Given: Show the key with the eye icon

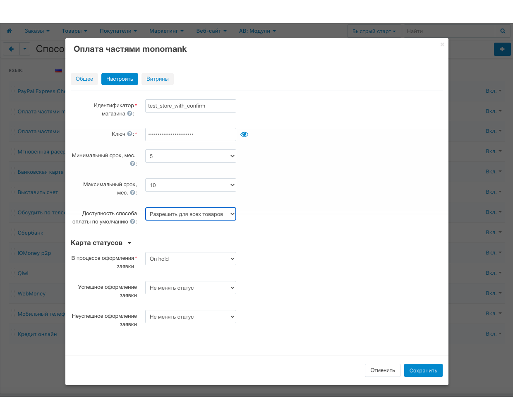Looking at the screenshot, I should (x=244, y=134).
